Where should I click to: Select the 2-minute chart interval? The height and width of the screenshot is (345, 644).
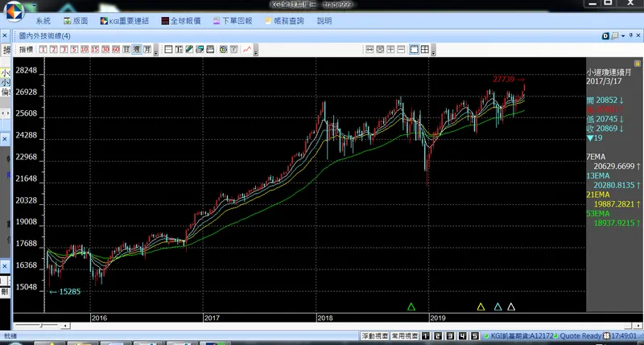tap(53, 50)
